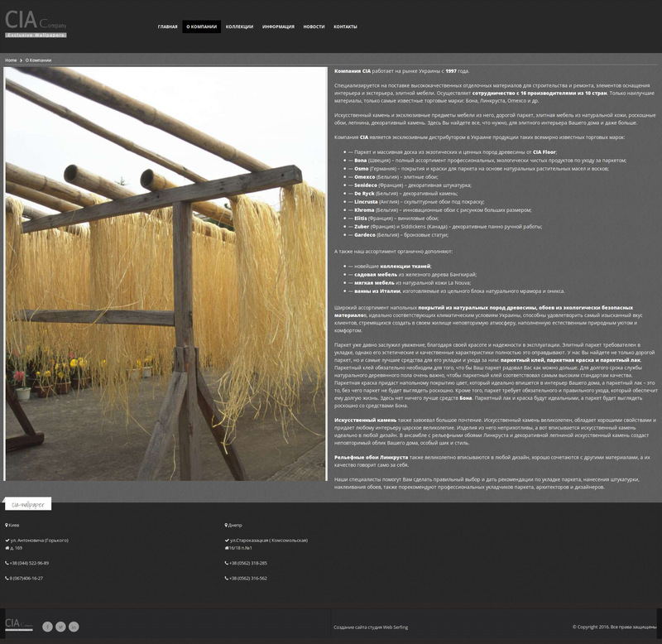Open the Facebook social icon in footer
The width and height of the screenshot is (662, 644).
coord(47,627)
